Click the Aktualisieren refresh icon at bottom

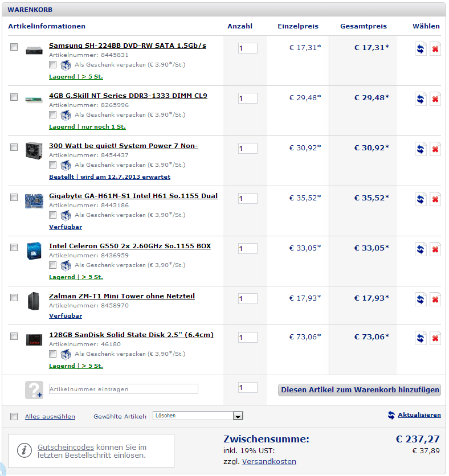click(x=391, y=415)
